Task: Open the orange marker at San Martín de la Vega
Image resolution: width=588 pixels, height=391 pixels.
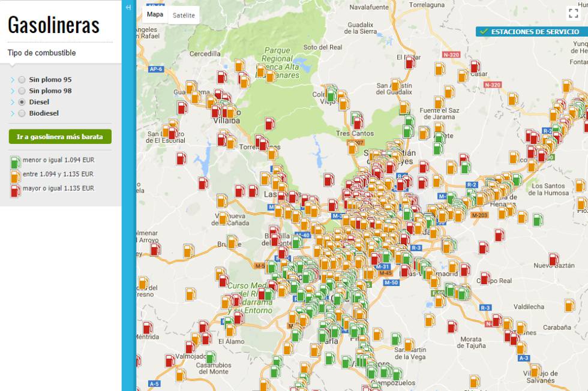Action: [x=409, y=344]
